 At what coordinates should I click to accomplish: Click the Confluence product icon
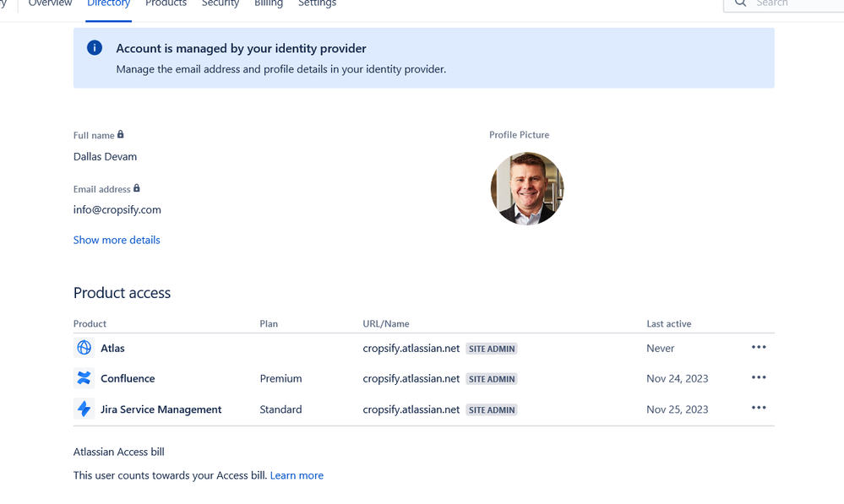84,378
